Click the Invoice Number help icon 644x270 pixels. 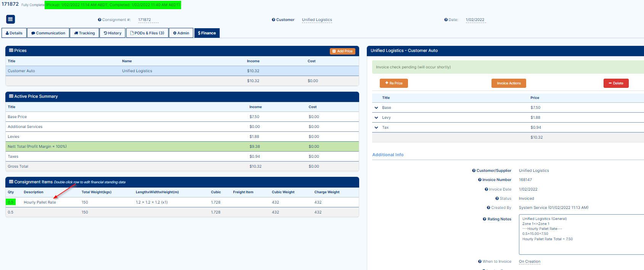pyautogui.click(x=480, y=180)
